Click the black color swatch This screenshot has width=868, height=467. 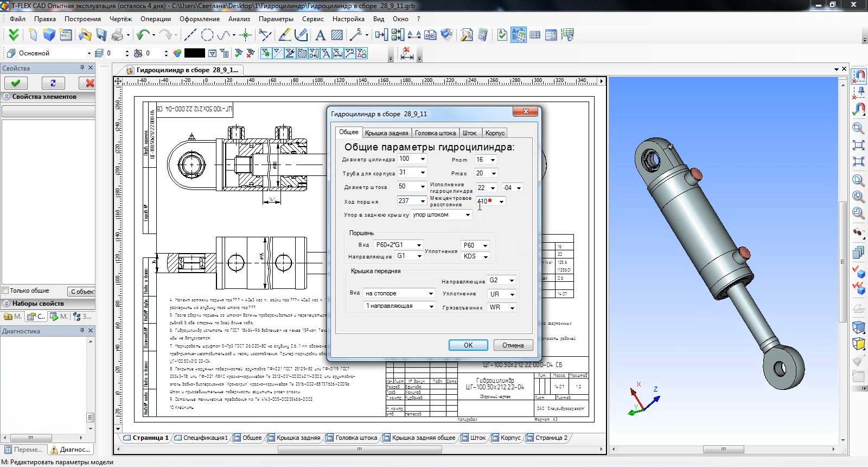[195, 53]
